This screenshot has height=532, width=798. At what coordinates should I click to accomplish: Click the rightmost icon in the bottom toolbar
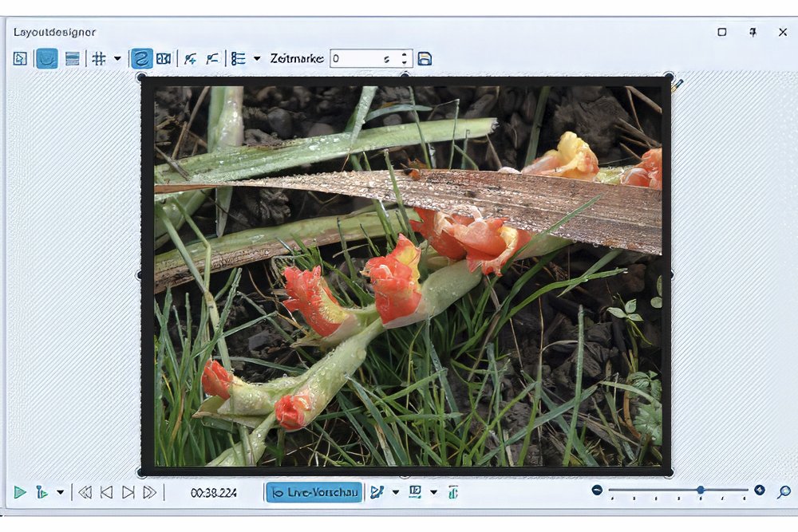pyautogui.click(x=453, y=492)
